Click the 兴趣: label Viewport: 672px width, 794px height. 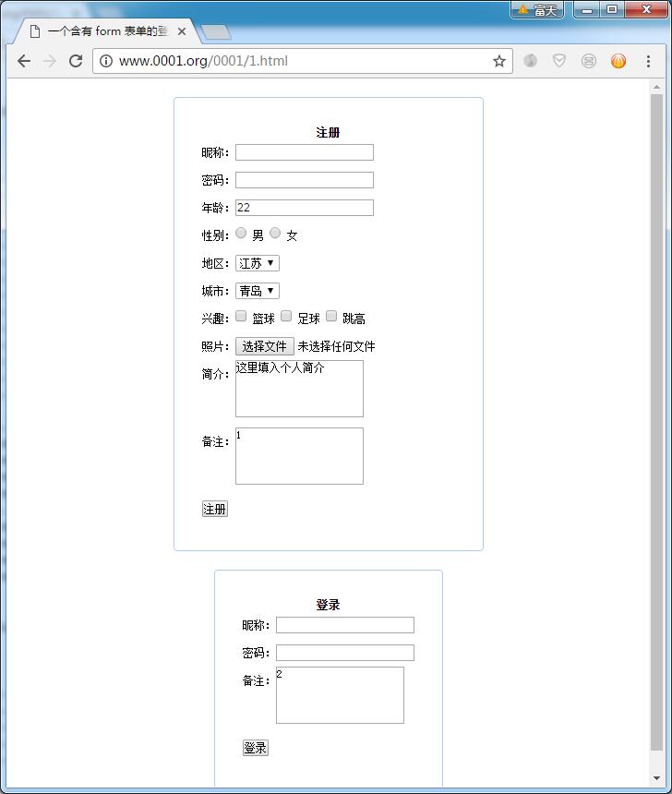(215, 319)
